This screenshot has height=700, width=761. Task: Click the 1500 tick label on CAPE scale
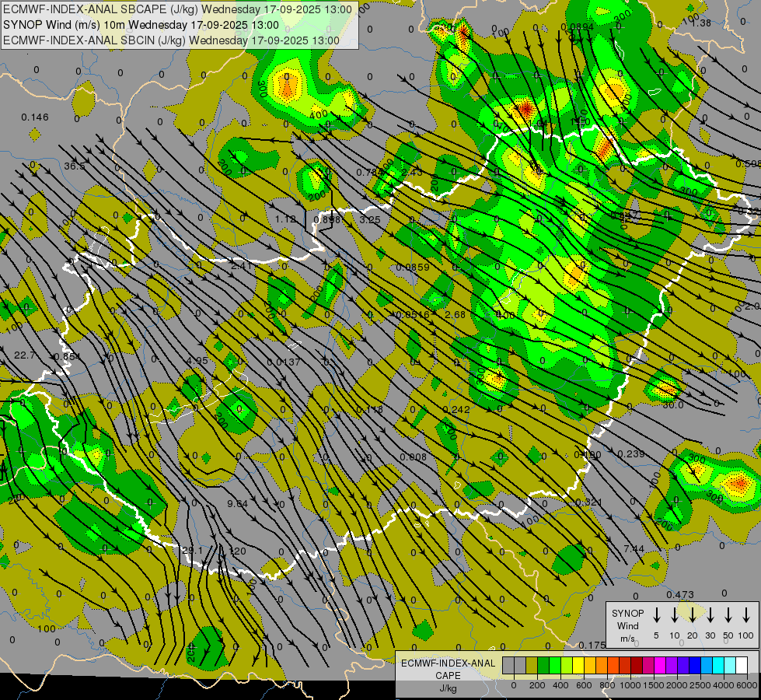[653, 685]
